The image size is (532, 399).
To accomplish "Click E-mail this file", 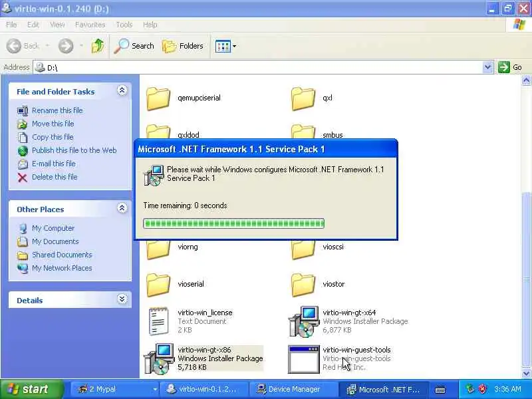I will point(54,163).
